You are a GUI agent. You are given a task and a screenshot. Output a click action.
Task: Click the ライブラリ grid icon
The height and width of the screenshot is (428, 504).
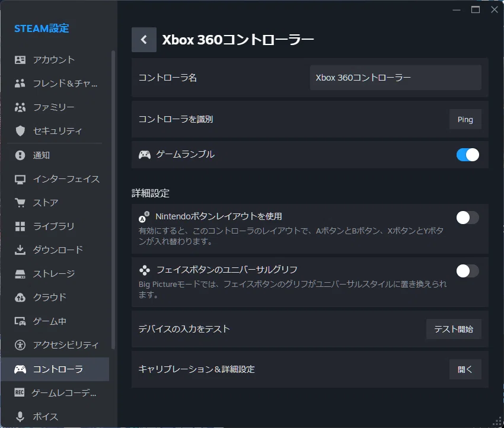[x=20, y=226]
